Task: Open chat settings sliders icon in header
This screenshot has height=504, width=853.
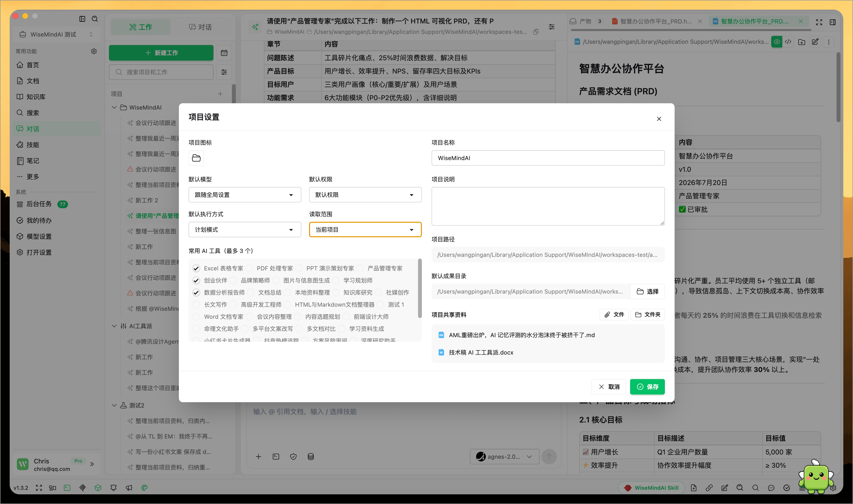Action: (552, 27)
